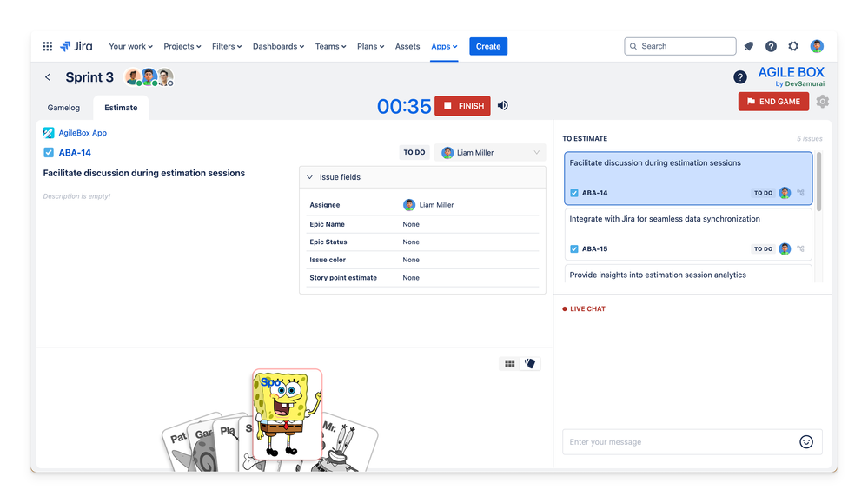
Task: Click the subtask icon on ABA-15 card
Action: (800, 249)
